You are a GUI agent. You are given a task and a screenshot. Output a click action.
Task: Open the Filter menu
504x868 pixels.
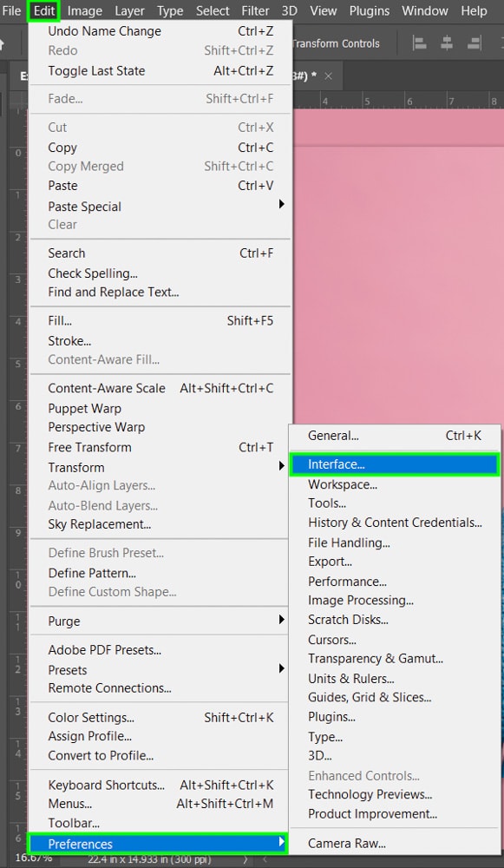click(x=255, y=10)
